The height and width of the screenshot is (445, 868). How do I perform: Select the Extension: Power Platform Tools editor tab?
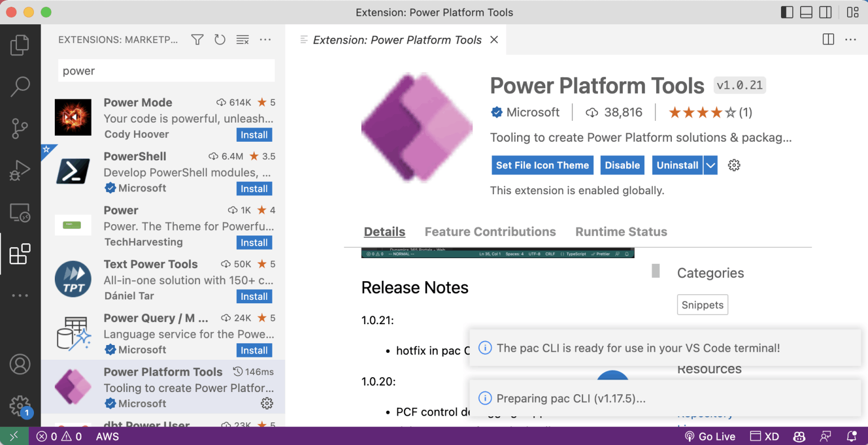tap(397, 40)
